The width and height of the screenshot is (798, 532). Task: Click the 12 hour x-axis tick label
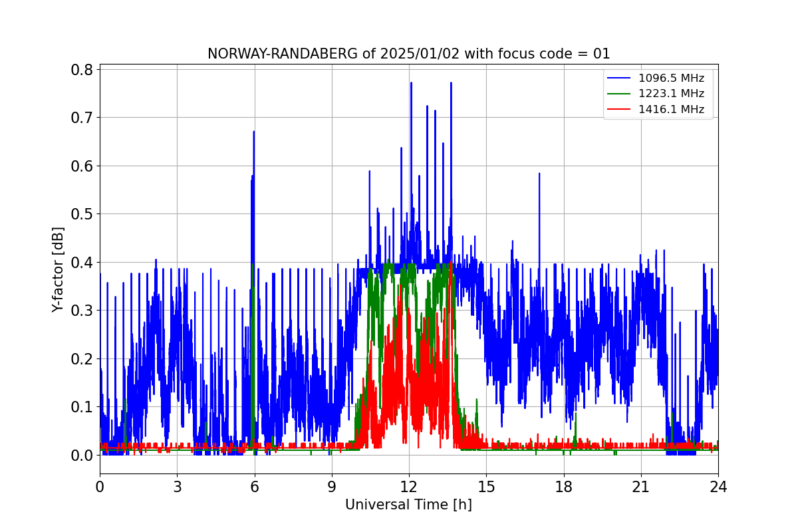tap(409, 487)
